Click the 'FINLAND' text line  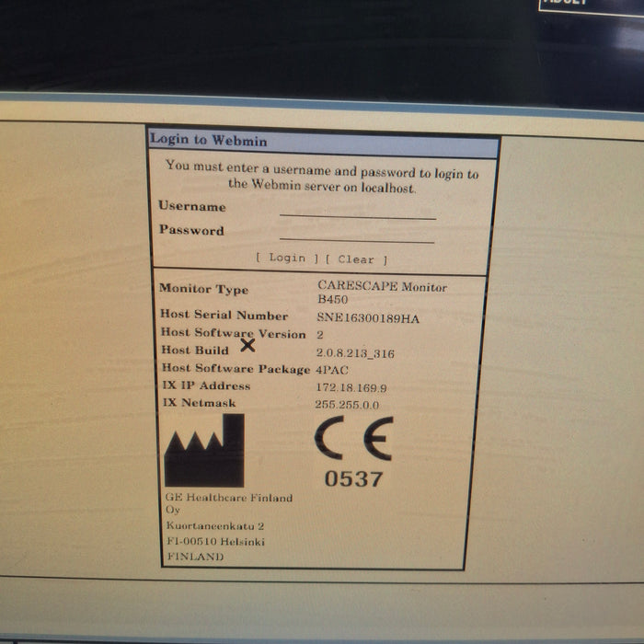pyautogui.click(x=195, y=557)
